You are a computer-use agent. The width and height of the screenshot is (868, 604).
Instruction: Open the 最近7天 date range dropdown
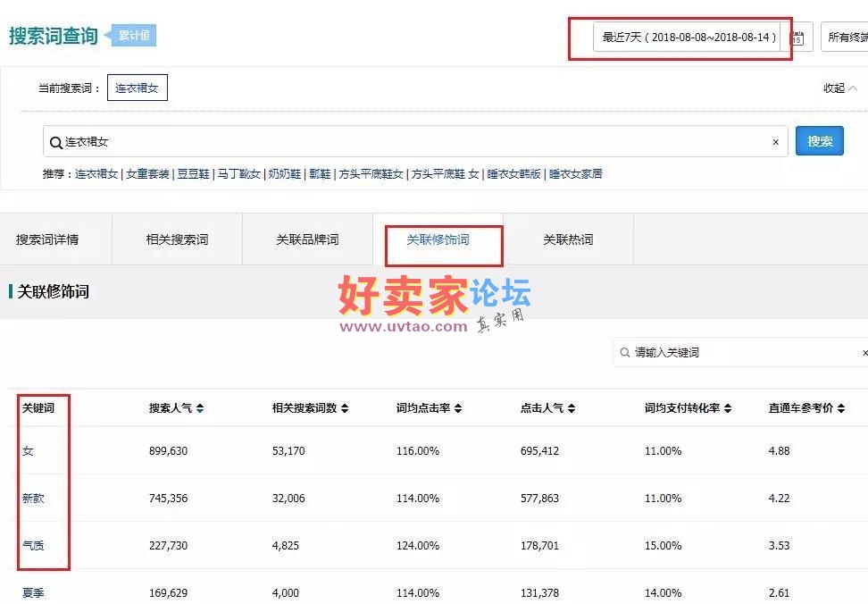click(x=689, y=38)
